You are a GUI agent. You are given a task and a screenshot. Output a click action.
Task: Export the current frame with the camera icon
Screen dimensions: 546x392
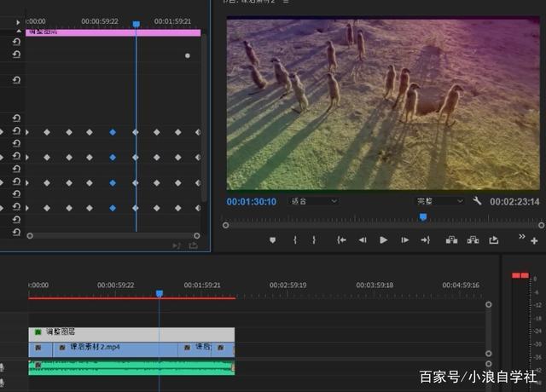point(494,240)
